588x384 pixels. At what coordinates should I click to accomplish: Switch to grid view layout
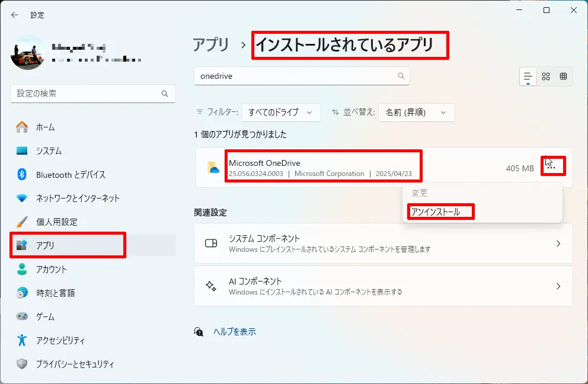click(x=546, y=76)
